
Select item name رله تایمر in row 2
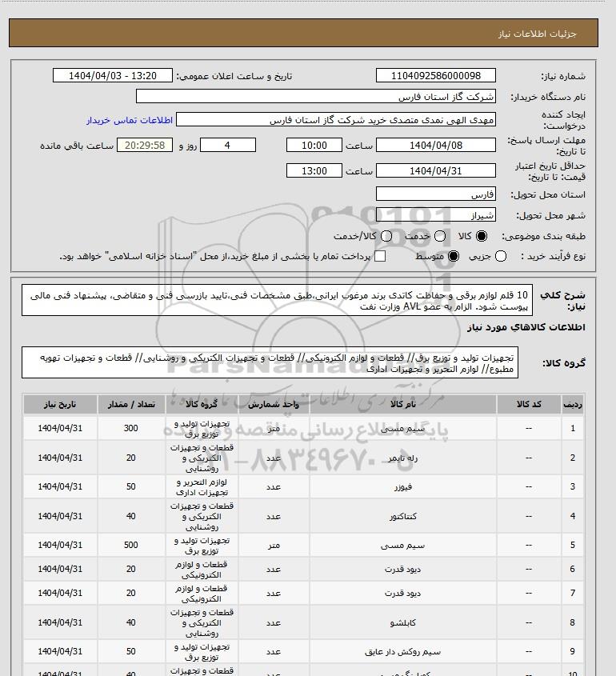[402, 458]
